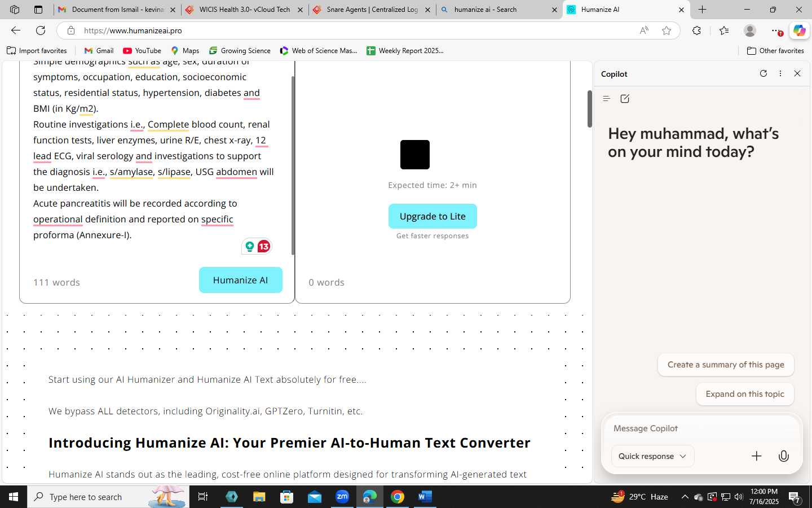Open Task View on the taskbar
This screenshot has width=812, height=508.
203,497
